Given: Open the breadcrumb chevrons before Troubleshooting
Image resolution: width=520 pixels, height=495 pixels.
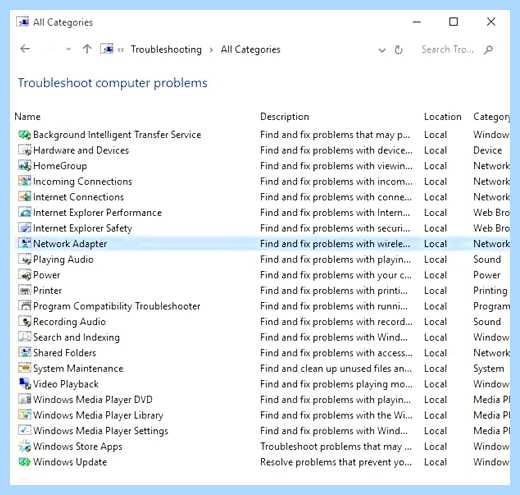Looking at the screenshot, I should pyautogui.click(x=121, y=50).
